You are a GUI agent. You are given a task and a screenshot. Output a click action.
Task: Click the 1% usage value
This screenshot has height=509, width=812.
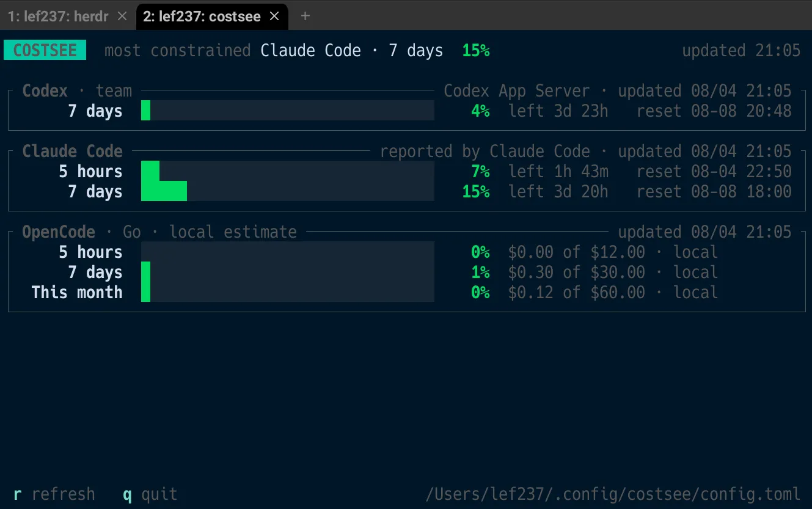480,273
